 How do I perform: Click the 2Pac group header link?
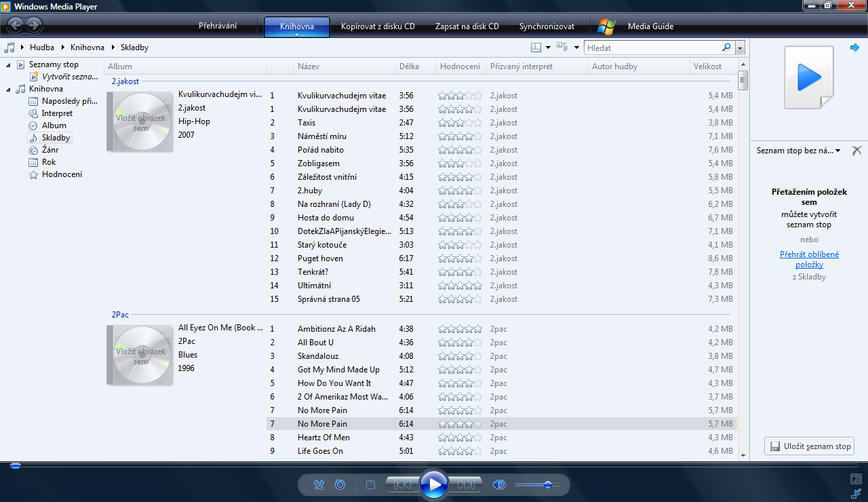coord(120,315)
